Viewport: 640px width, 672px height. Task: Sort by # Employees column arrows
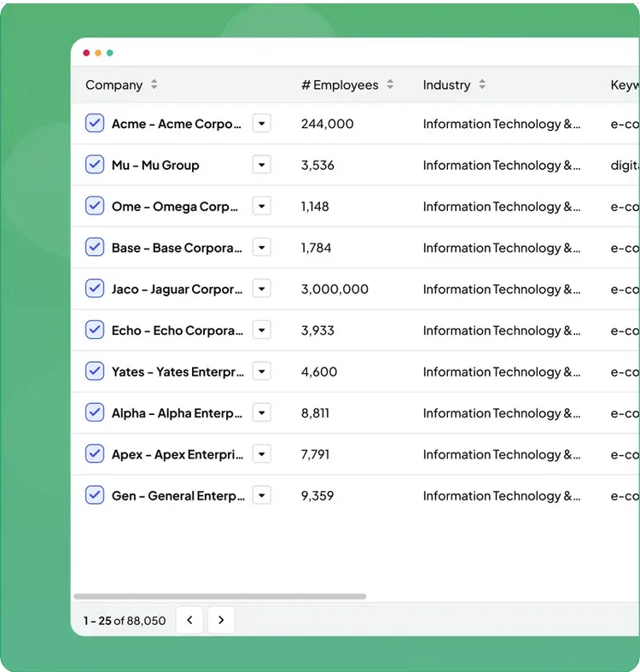[390, 85]
